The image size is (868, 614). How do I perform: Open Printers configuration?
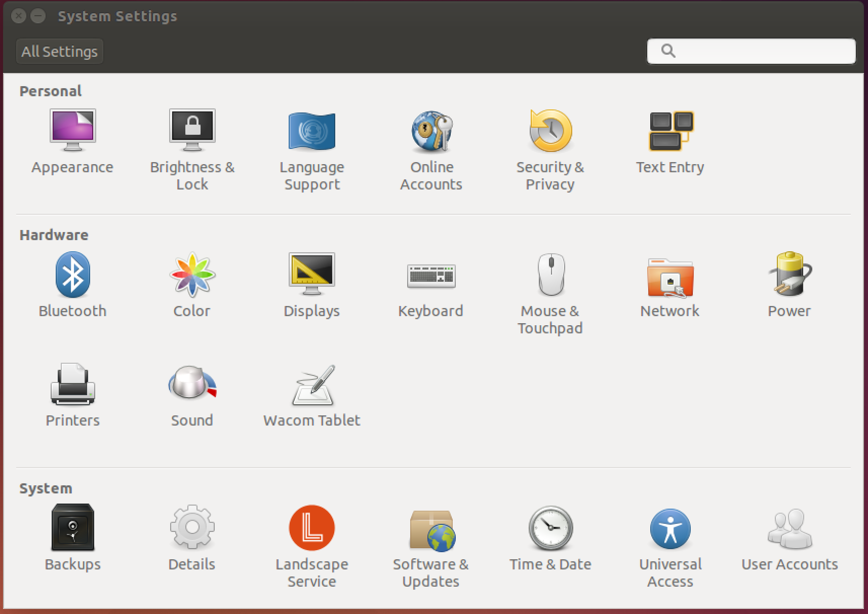click(72, 385)
